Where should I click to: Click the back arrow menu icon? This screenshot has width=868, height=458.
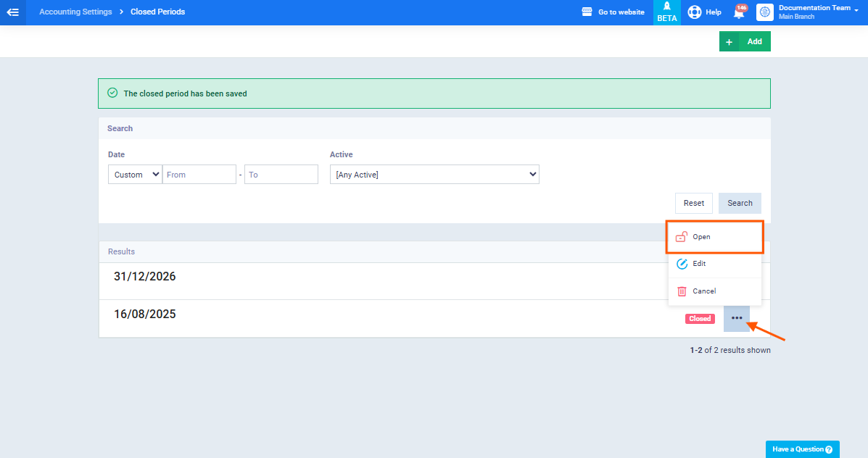pyautogui.click(x=13, y=12)
